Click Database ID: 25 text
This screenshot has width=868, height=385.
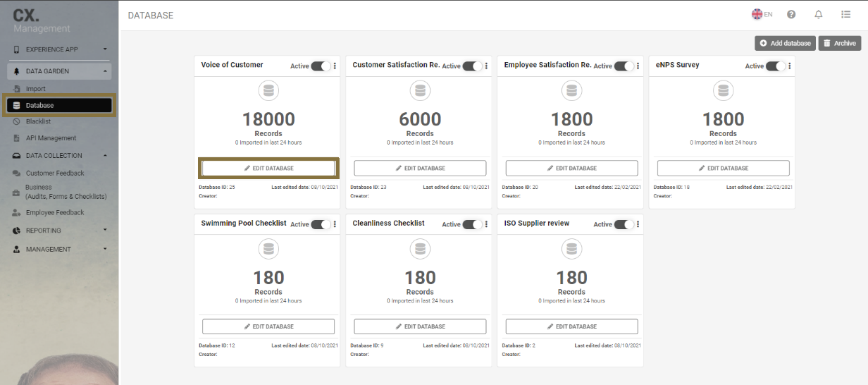[217, 188]
